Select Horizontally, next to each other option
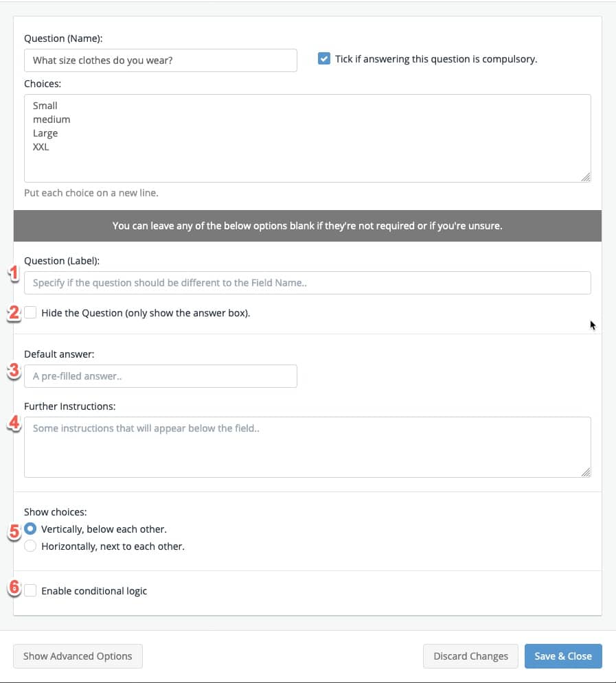The width and height of the screenshot is (616, 683). click(31, 546)
